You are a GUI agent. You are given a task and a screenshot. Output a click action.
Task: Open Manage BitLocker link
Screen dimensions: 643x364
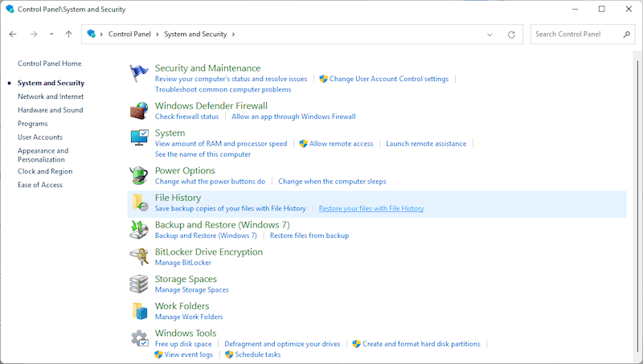(183, 262)
